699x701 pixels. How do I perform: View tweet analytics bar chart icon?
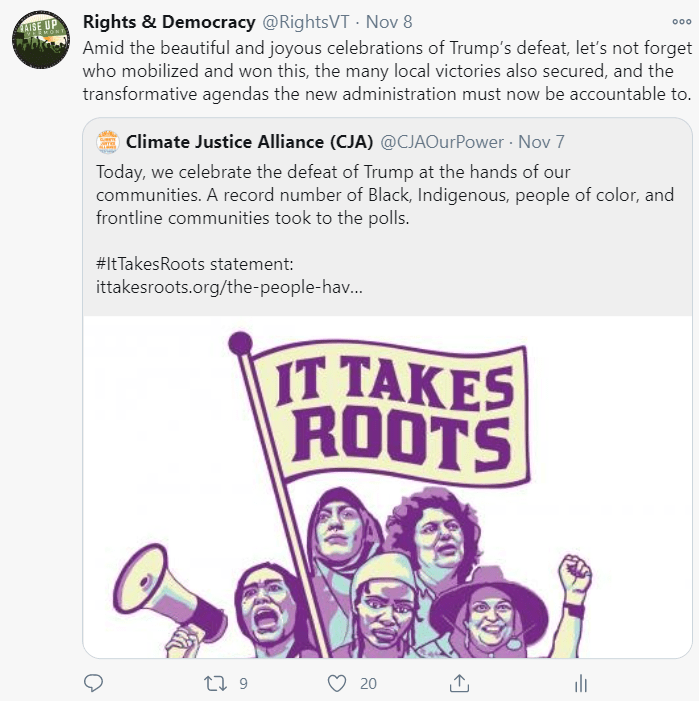(581, 683)
